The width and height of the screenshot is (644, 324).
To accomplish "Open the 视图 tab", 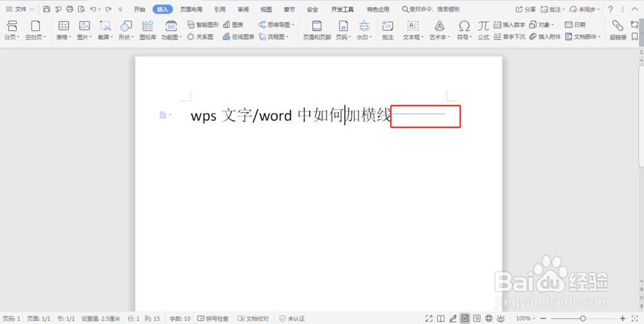I will tap(266, 10).
